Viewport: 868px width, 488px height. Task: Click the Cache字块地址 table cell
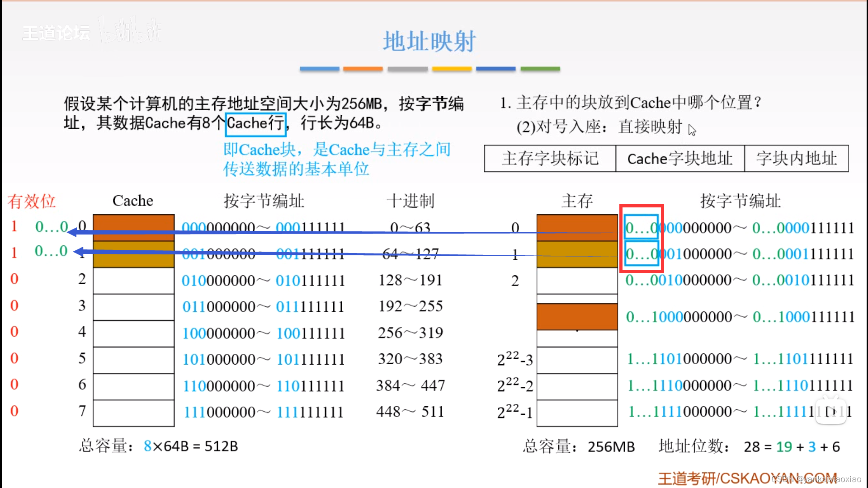(680, 159)
